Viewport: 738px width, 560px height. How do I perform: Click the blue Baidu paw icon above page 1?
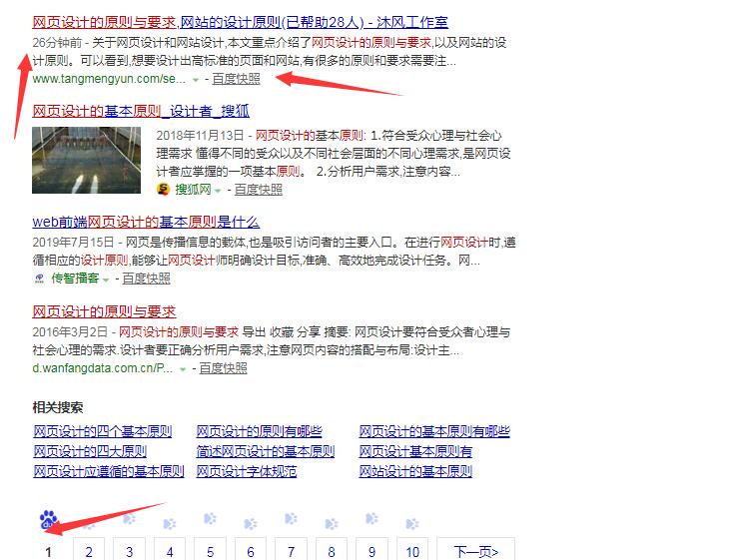48,520
